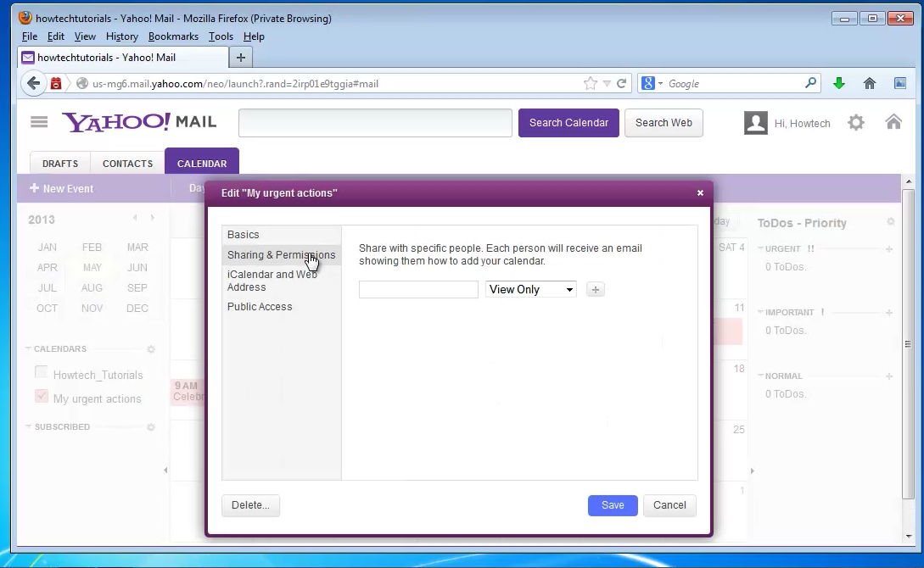Viewport: 924px width, 568px height.
Task: Select the CALENDAR tab
Action: [202, 162]
